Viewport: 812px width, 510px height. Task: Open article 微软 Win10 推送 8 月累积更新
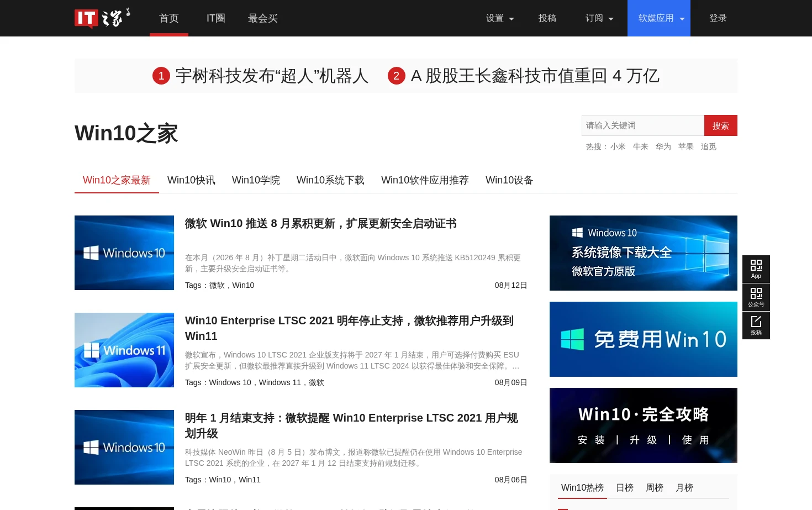321,223
